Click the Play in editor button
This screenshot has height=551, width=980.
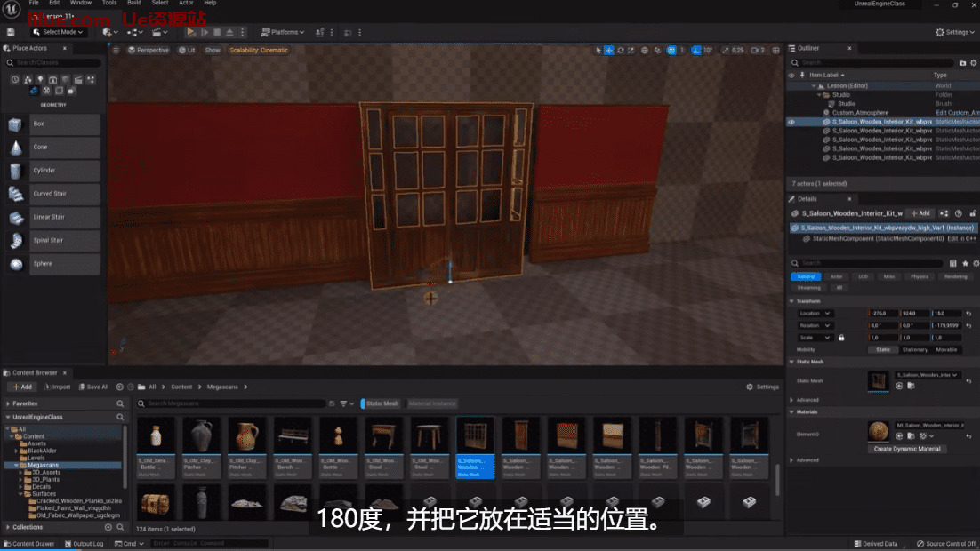click(x=190, y=32)
